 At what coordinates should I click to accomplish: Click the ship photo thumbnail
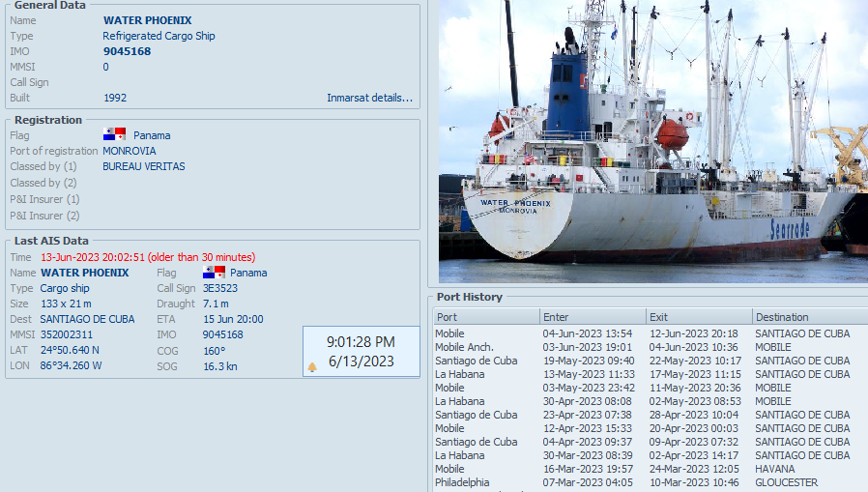pos(653,141)
